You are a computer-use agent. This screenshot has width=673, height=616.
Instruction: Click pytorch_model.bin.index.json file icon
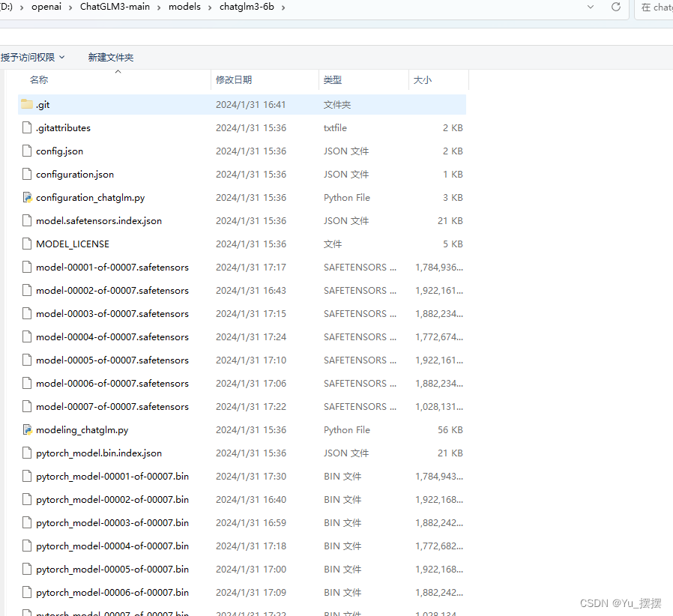point(27,453)
